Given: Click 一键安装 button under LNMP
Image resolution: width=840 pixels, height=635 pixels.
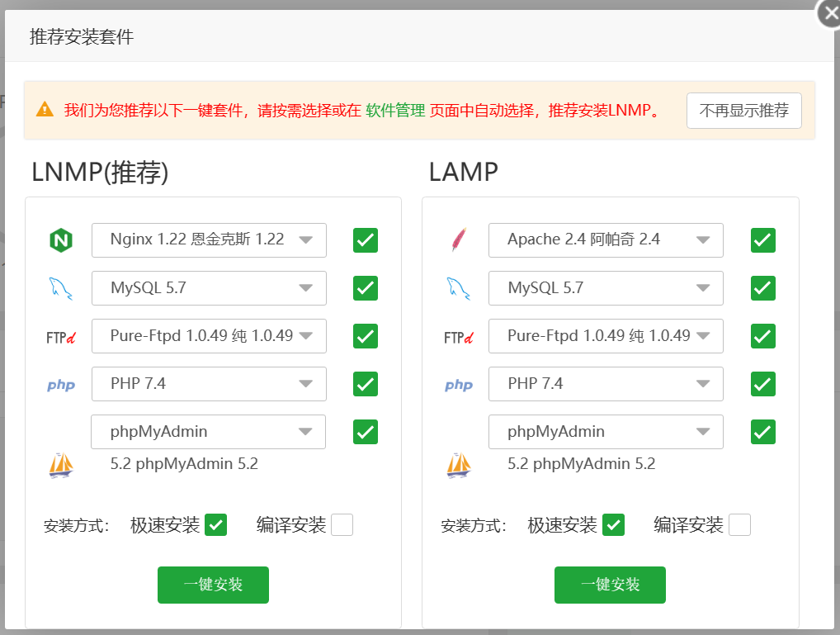Looking at the screenshot, I should (213, 585).
